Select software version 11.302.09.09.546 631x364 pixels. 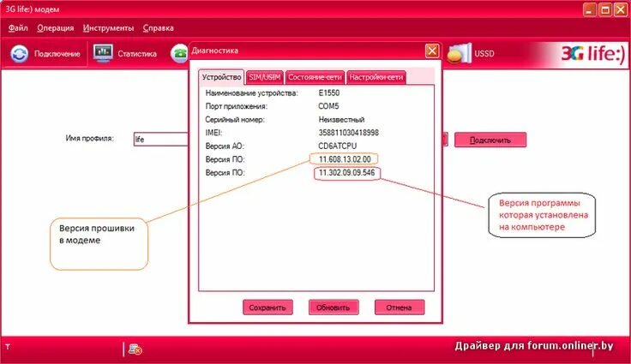point(347,173)
